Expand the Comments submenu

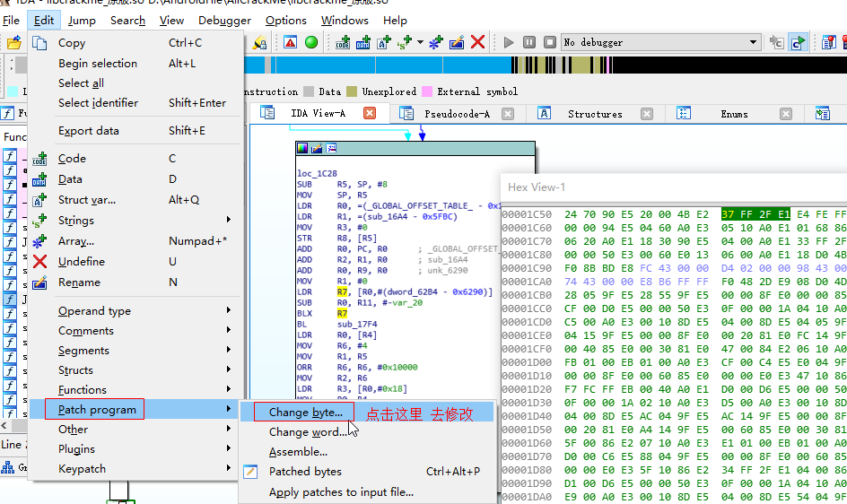(x=134, y=331)
